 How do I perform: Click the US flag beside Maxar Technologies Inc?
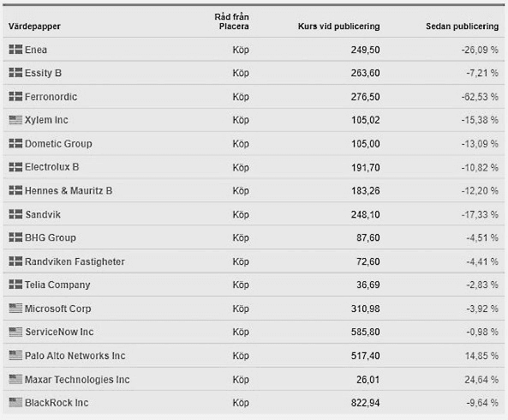coord(15,379)
